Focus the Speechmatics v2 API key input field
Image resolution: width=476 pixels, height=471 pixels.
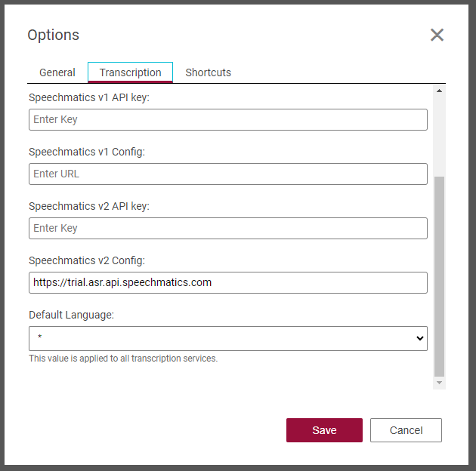tap(228, 228)
